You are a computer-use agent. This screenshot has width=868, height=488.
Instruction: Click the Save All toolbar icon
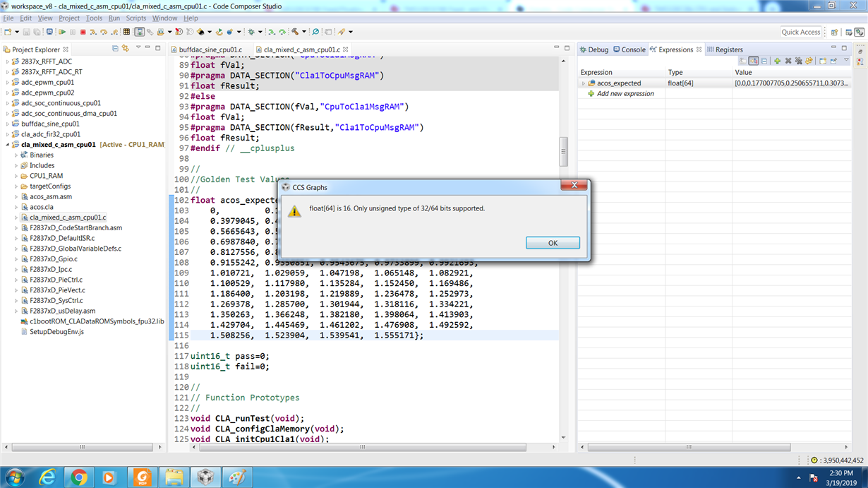(36, 32)
